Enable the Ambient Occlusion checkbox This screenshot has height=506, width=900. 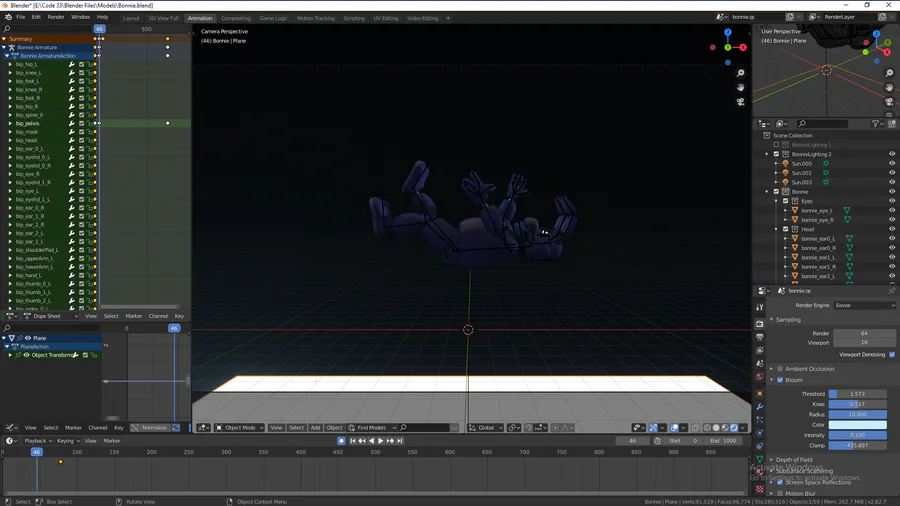click(x=780, y=369)
